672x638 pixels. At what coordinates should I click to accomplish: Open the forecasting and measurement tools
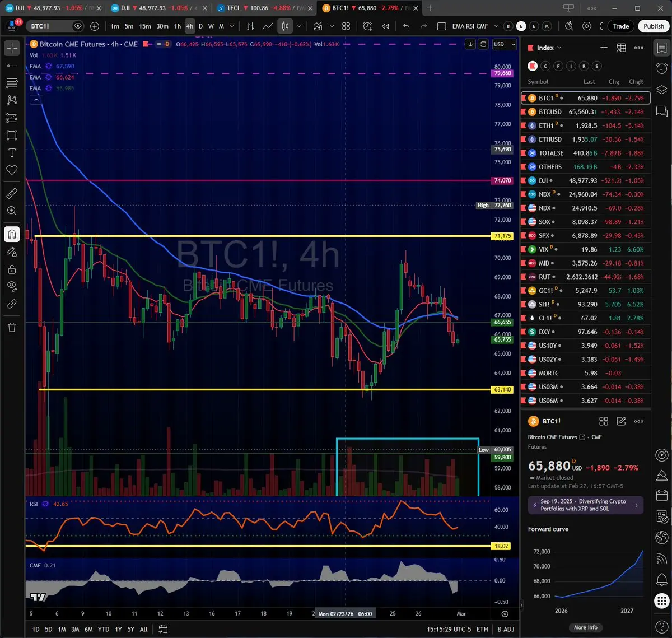(x=12, y=118)
